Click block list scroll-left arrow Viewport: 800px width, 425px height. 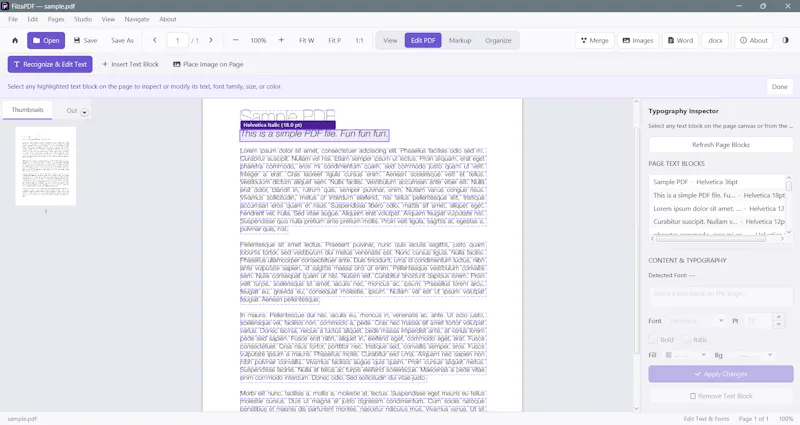coord(652,239)
